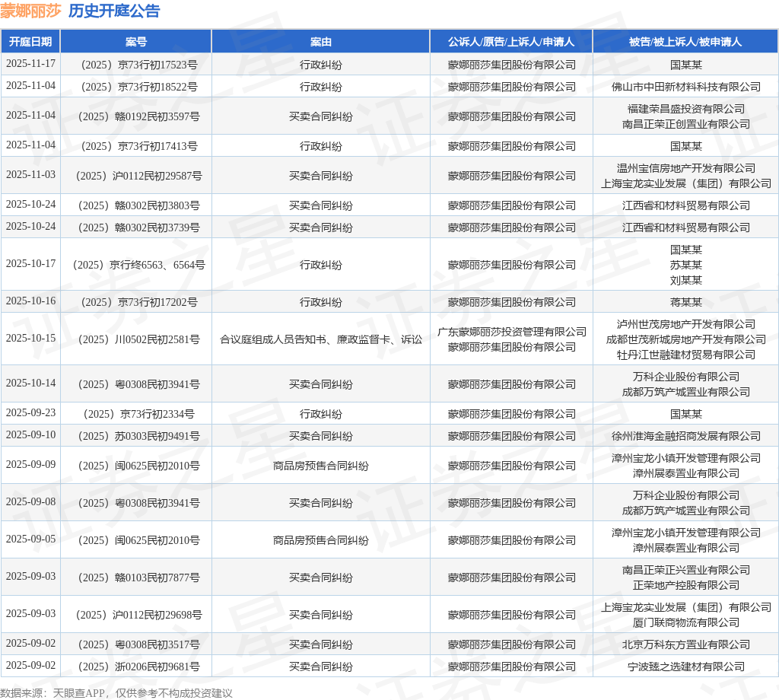779x700 pixels.
Task: Click the 公诉人/原告/上诉人/申请人 header
Action: click(511, 42)
